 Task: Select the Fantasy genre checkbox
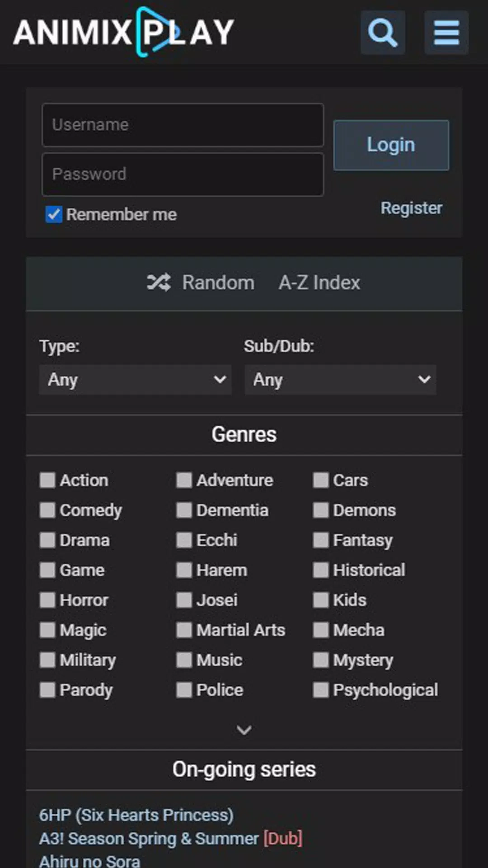(x=321, y=540)
